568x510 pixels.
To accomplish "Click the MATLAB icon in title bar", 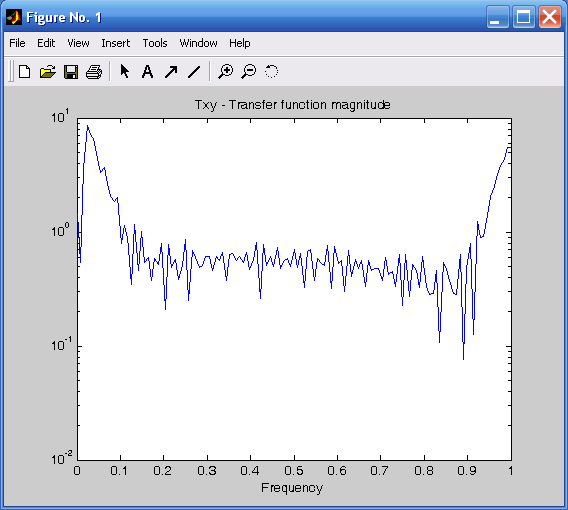I will pos(14,17).
